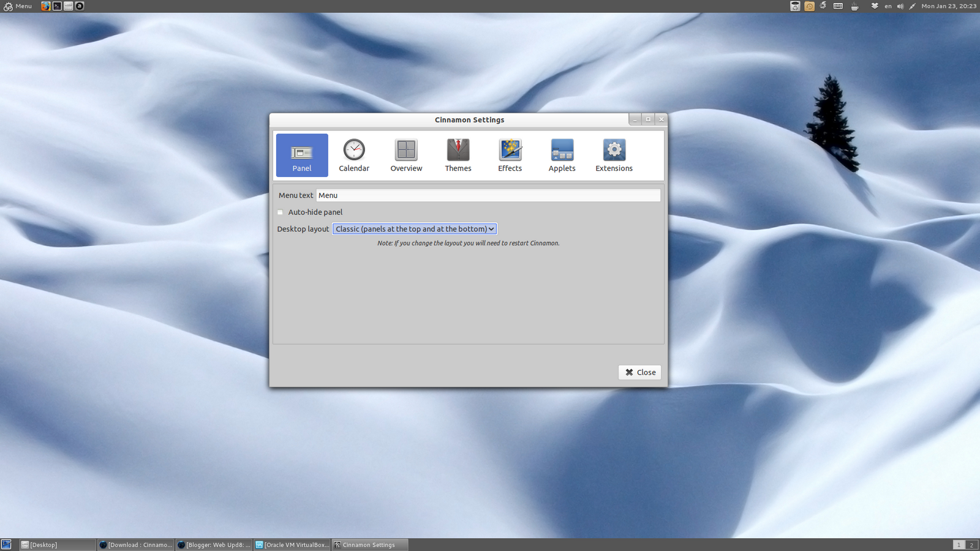Switch to the Cinnamon Settings taskbar entry
The width and height of the screenshot is (980, 551).
[369, 544]
